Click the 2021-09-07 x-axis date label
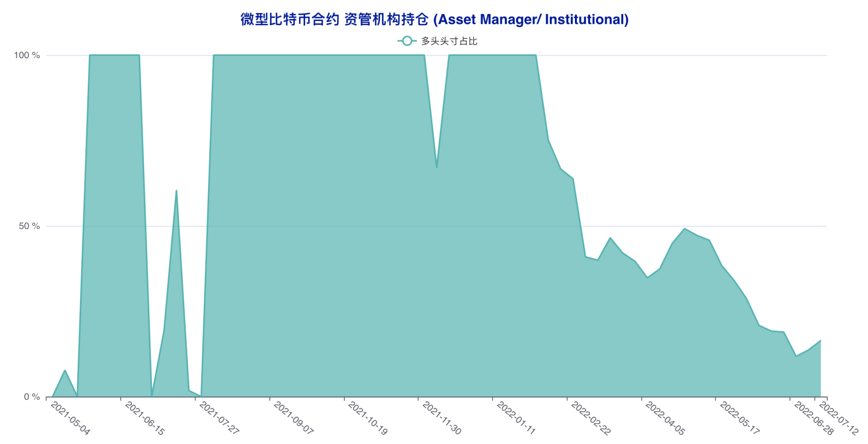This screenshot has height=444, width=868. [x=294, y=418]
